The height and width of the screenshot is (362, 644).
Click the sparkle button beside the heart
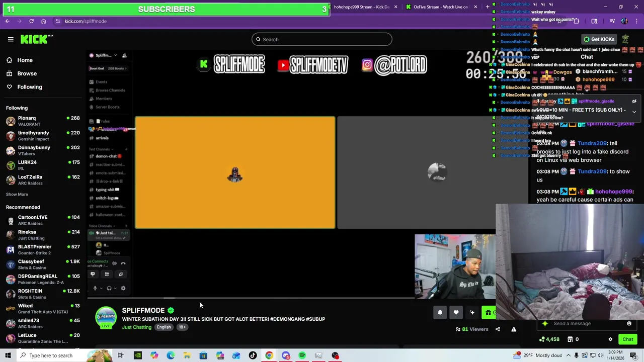coord(472,313)
